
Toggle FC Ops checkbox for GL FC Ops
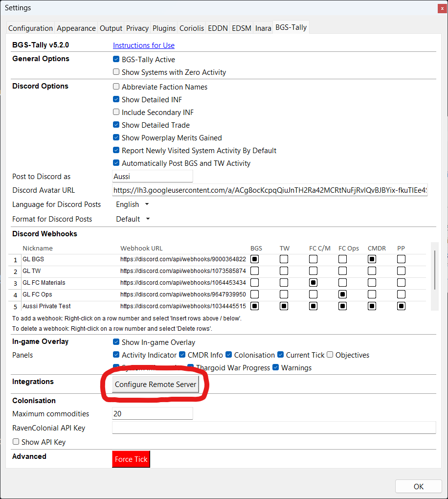(342, 295)
